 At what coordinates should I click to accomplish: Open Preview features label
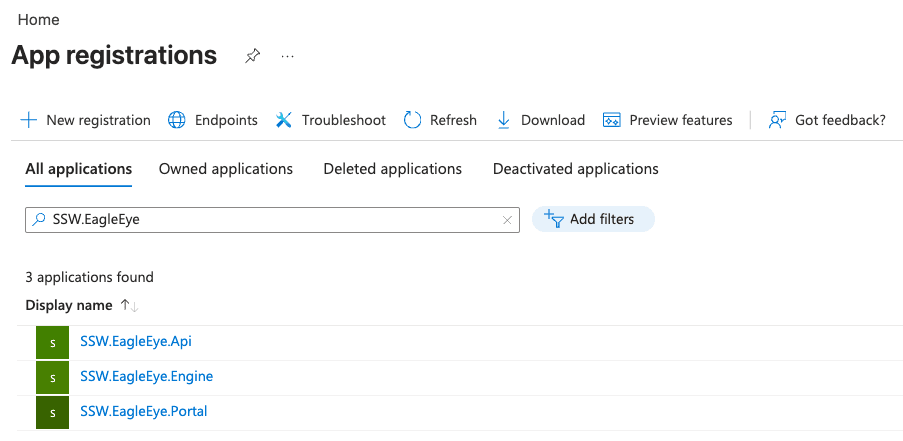(681, 120)
